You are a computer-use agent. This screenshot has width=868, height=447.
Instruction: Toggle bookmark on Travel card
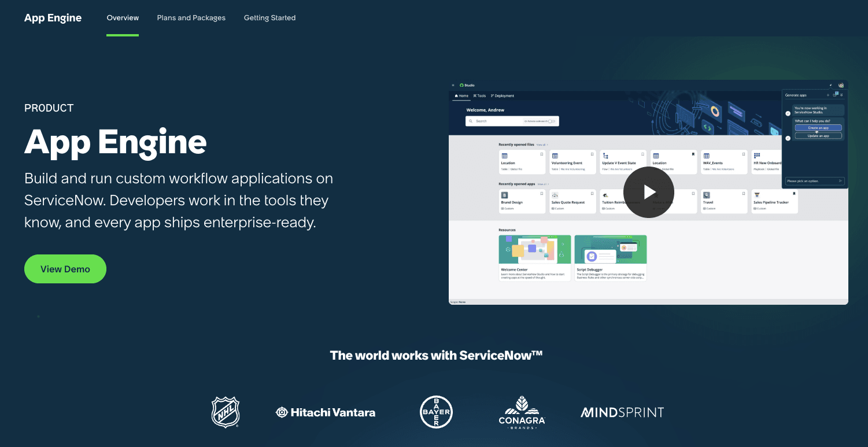pos(744,194)
